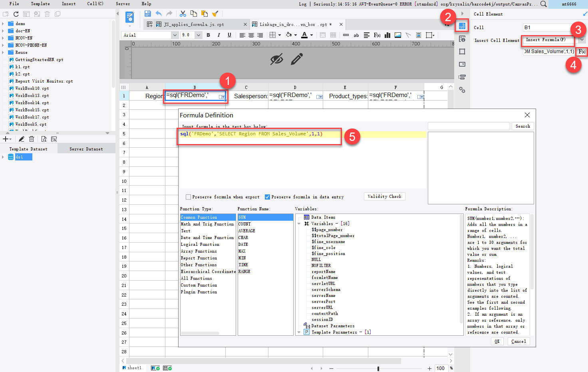Open the Template menu
Viewport: 588px width, 372px height.
pos(40,4)
